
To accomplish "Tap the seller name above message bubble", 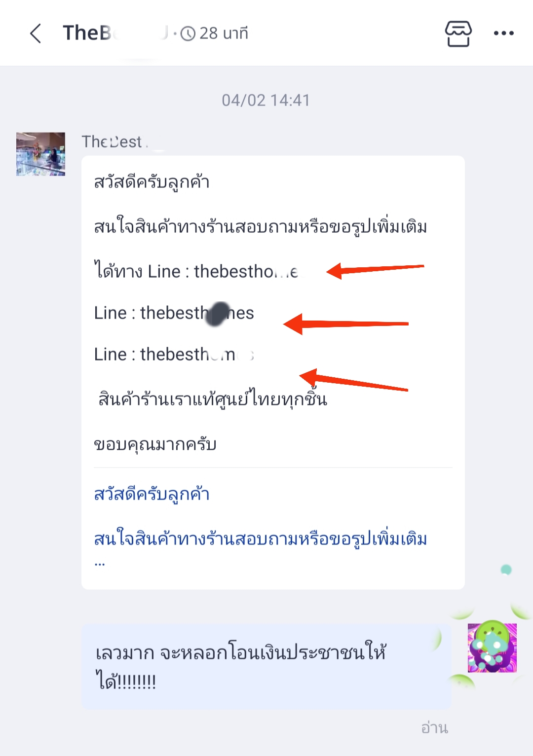I will (x=116, y=142).
